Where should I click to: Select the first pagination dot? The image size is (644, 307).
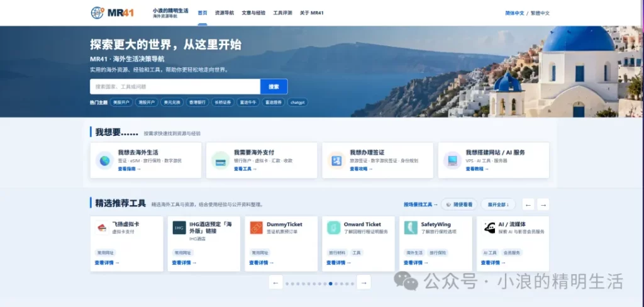(x=287, y=284)
